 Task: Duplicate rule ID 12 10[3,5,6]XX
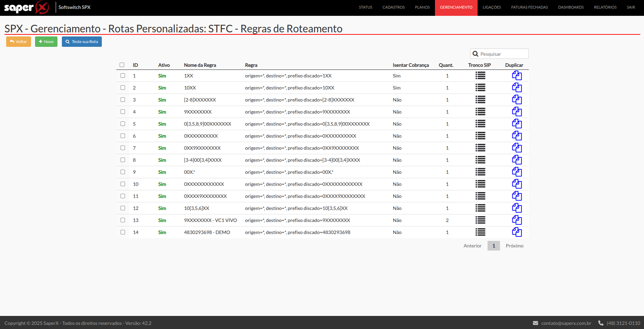[517, 208]
